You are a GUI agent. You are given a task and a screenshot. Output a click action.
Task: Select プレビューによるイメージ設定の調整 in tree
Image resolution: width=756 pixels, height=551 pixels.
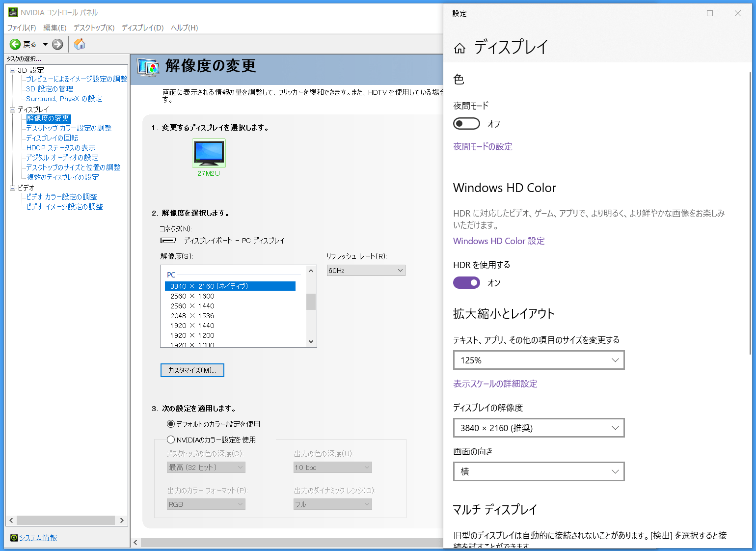[77, 79]
